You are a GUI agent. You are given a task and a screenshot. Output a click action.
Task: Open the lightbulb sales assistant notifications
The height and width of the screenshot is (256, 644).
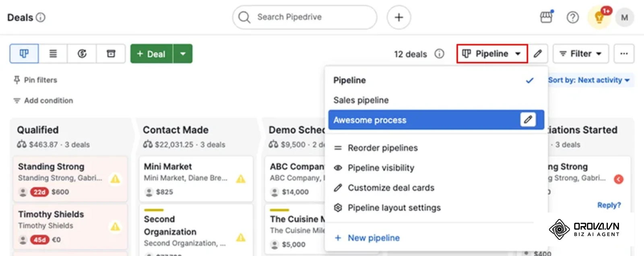pos(599,17)
